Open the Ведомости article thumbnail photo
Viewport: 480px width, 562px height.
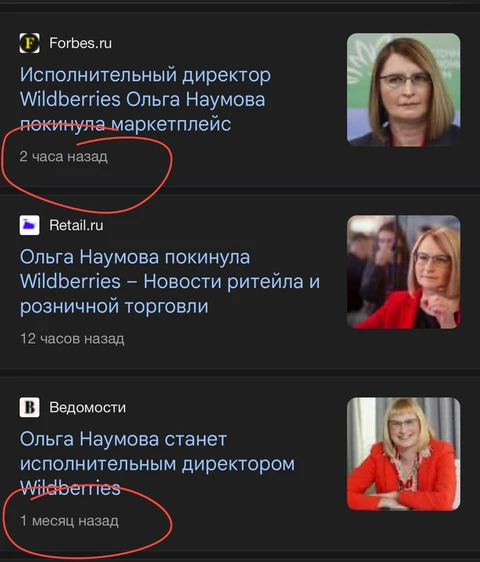pos(404,454)
